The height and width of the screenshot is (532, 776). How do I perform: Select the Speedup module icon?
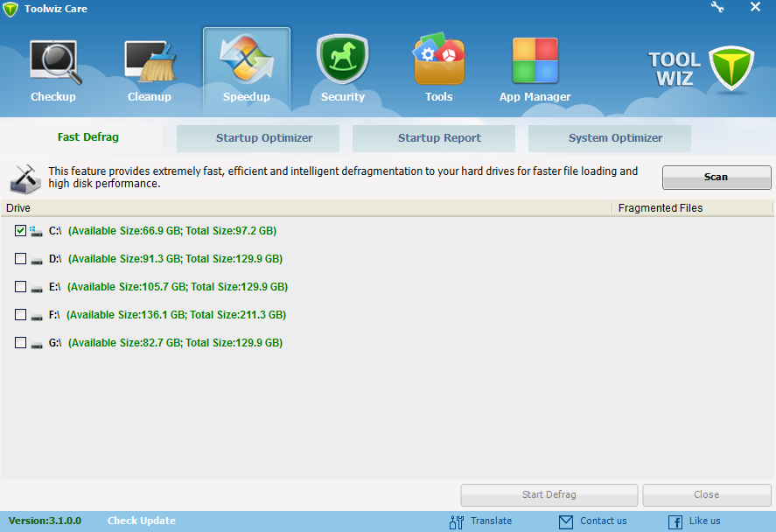(247, 59)
